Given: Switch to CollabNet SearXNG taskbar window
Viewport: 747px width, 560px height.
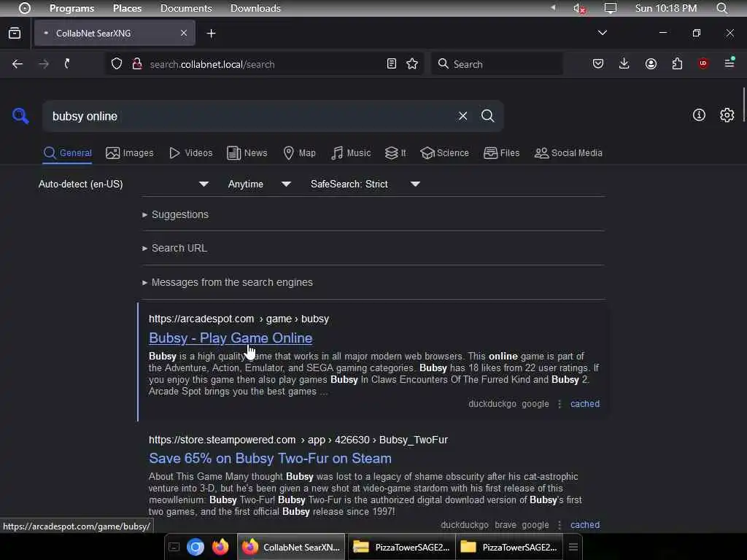Looking at the screenshot, I should tap(291, 547).
